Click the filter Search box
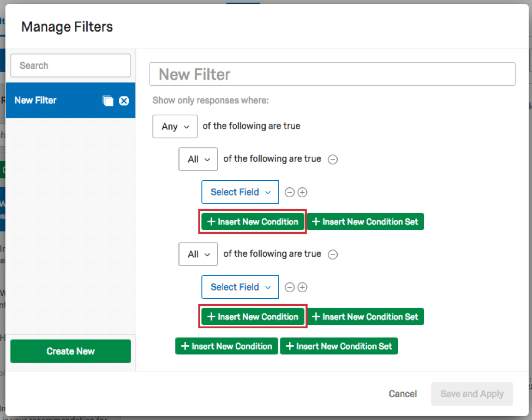Screen dimensions: 532x420 [x=70, y=65]
